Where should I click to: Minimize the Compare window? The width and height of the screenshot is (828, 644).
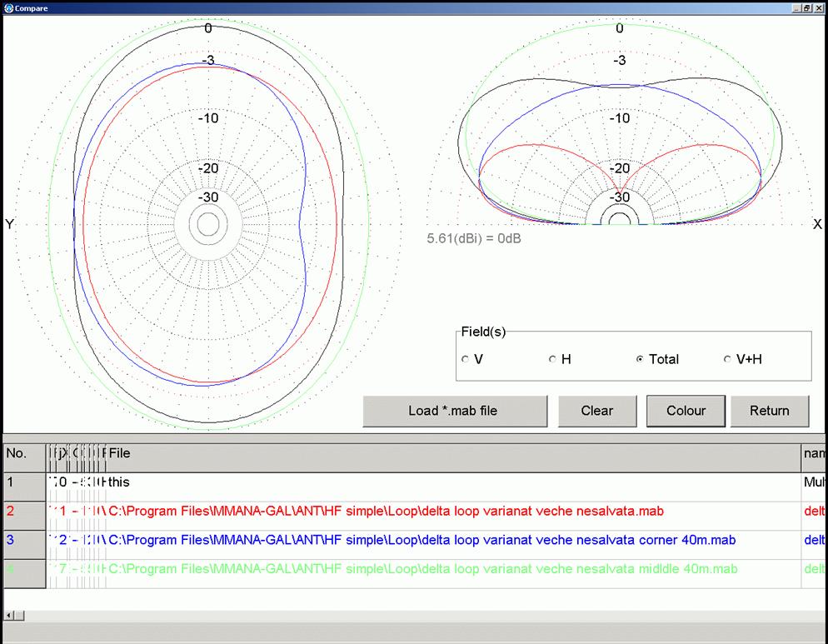(797, 8)
